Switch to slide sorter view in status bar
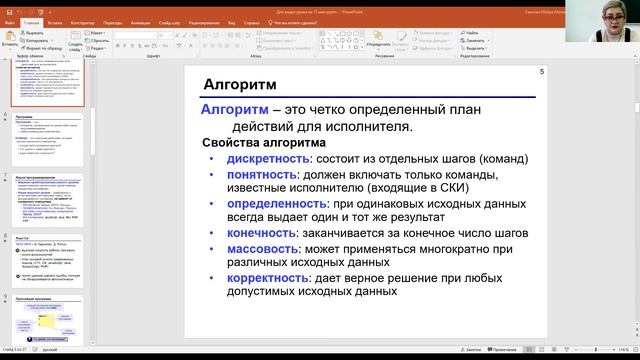 [541, 350]
